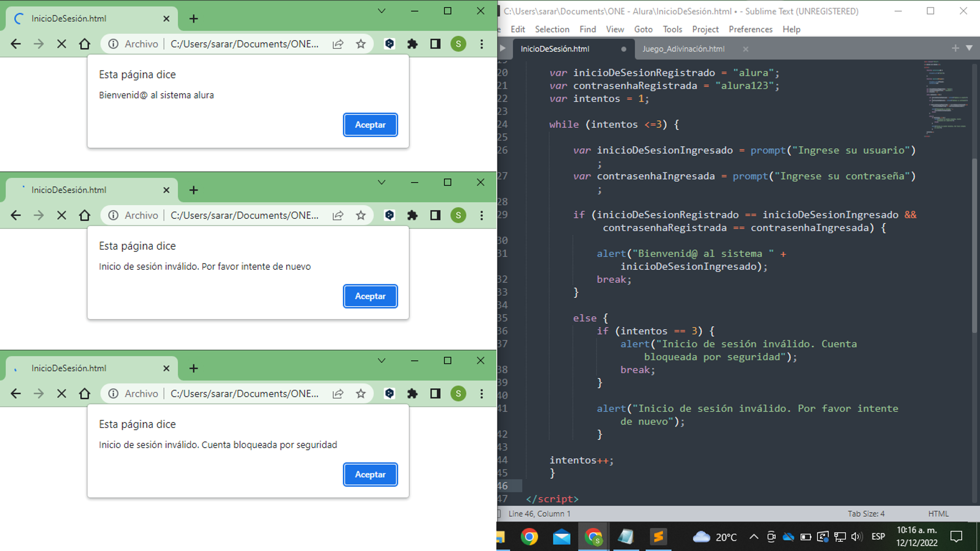Select InicioDeSesión.html tab in Sublime Text

click(555, 49)
